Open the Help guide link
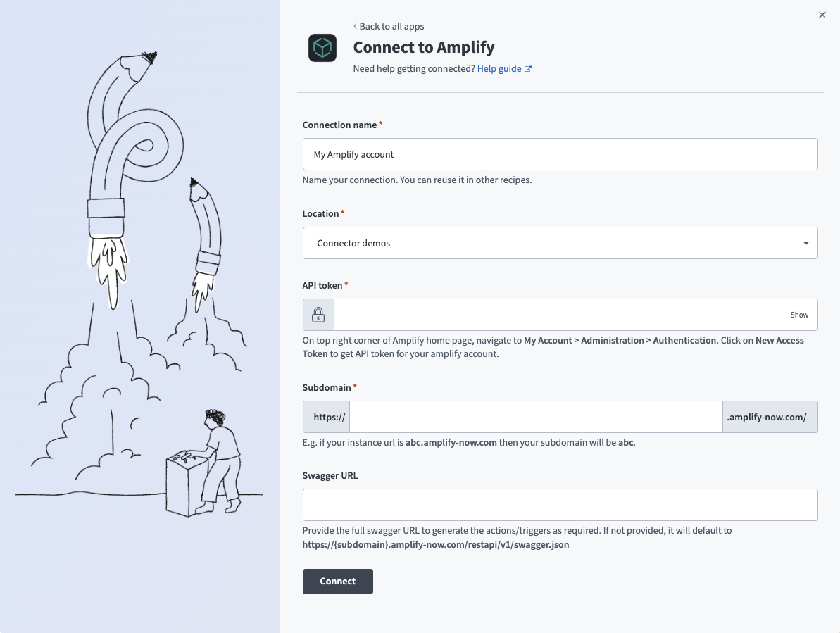This screenshot has width=840, height=633. click(x=499, y=68)
